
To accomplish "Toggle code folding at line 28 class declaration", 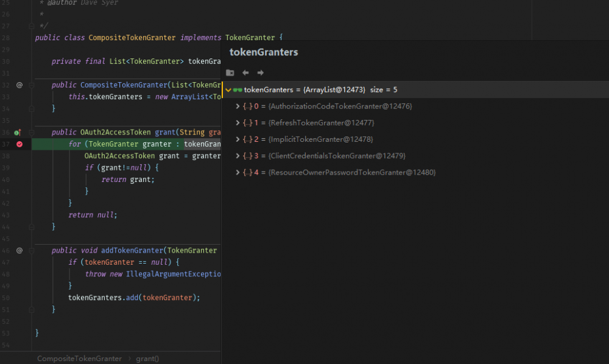I will (x=30, y=38).
